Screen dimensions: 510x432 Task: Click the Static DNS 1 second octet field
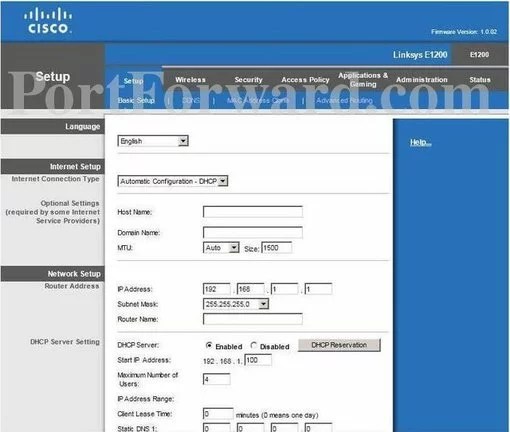tap(251, 428)
